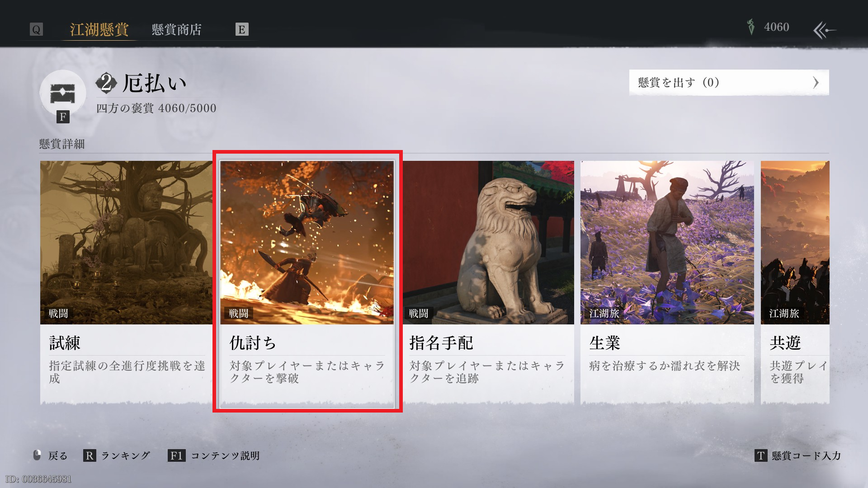Open 懸賞コード入力 at bottom right
Screen dimensions: 868x488
(806, 455)
